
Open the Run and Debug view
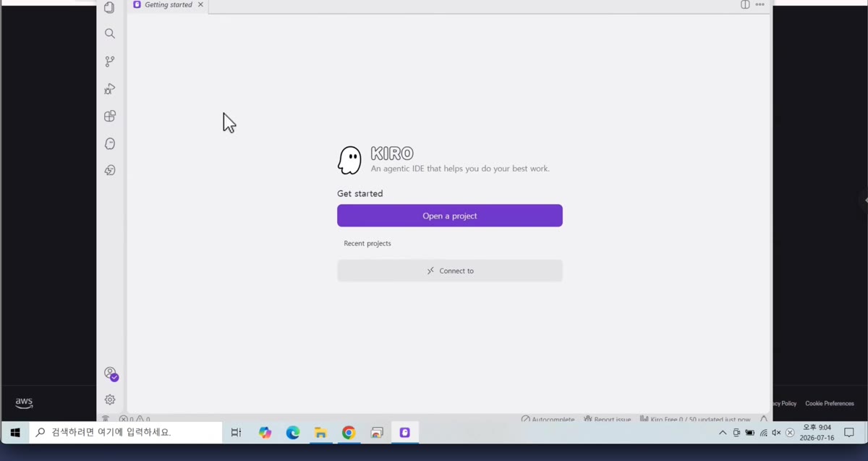pos(110,89)
